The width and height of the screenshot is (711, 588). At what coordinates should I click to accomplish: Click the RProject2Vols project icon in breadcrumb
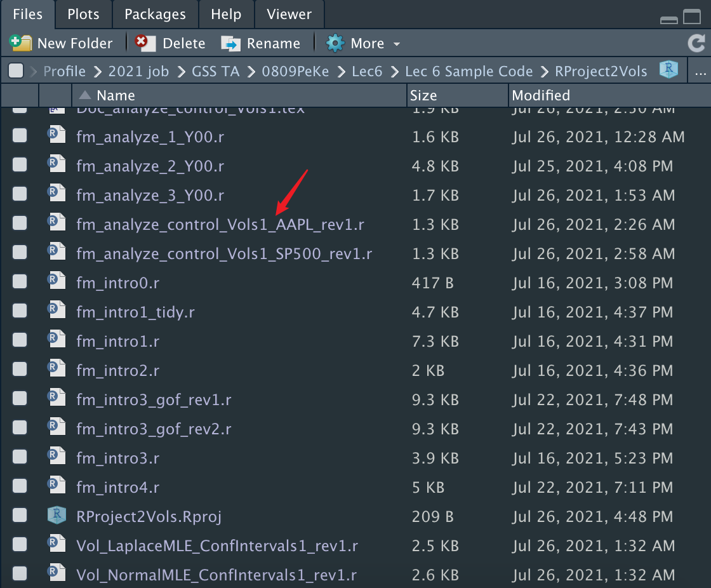point(668,70)
